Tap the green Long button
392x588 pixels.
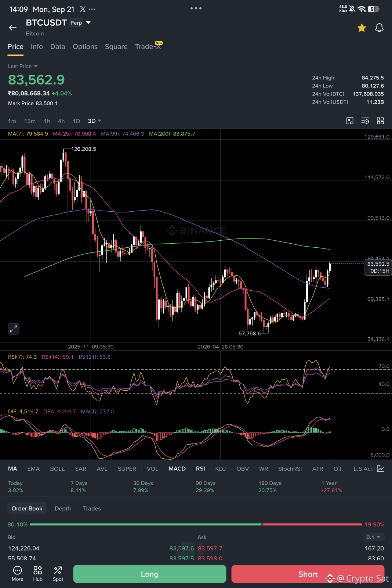(x=150, y=574)
